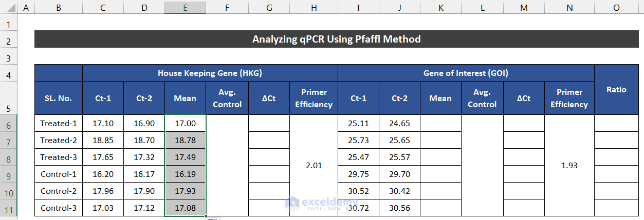Select the Control-3 label cell
644x220 pixels.
[x=59, y=208]
